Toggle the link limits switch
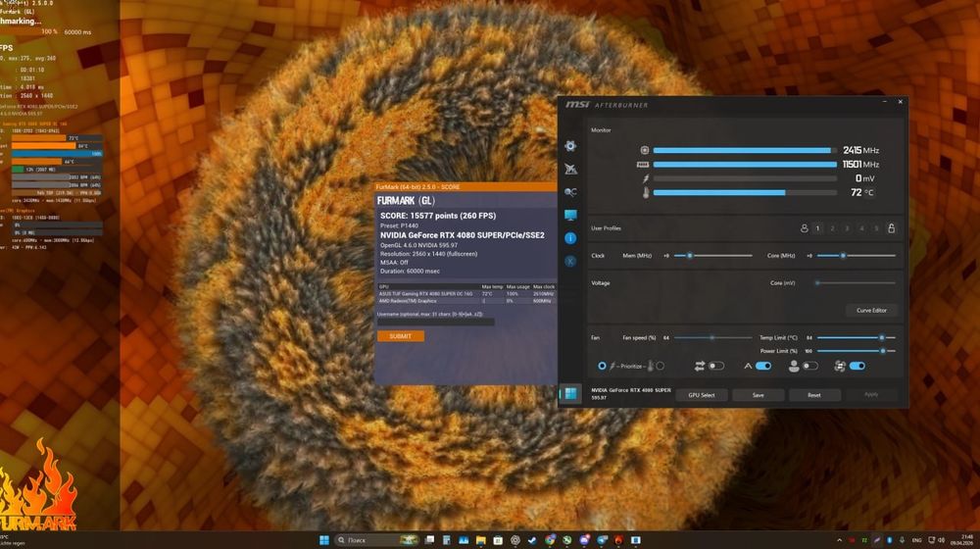 tap(716, 366)
